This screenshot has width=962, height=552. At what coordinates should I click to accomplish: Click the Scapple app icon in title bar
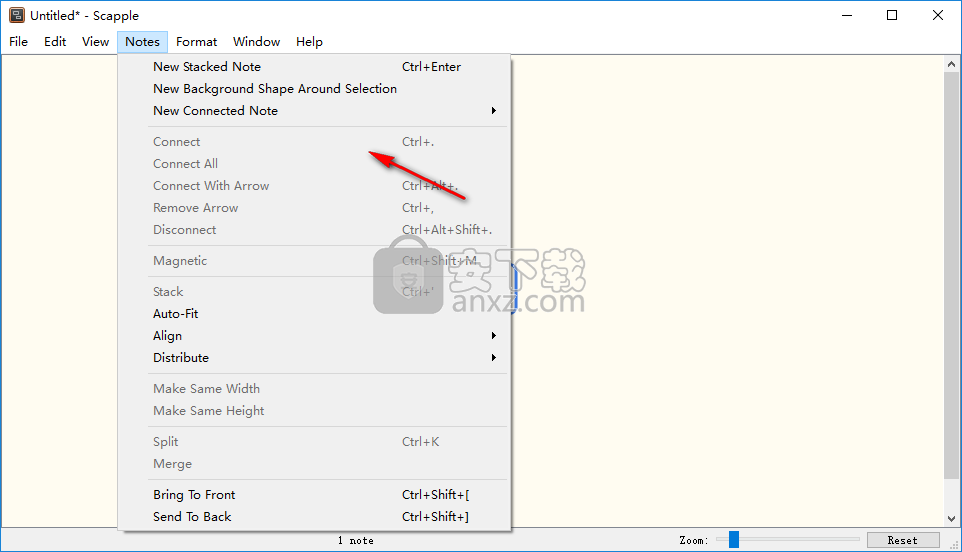17,15
